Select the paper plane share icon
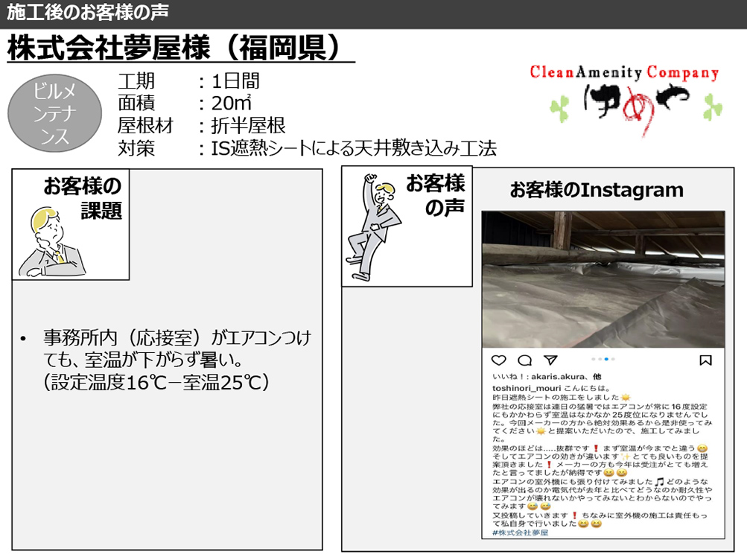 [x=550, y=359]
